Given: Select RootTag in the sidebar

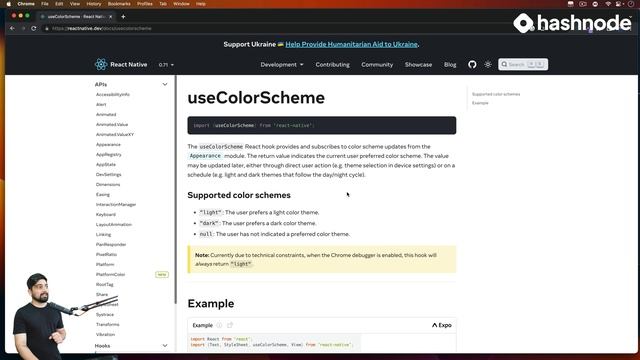Looking at the screenshot, I should tap(104, 284).
